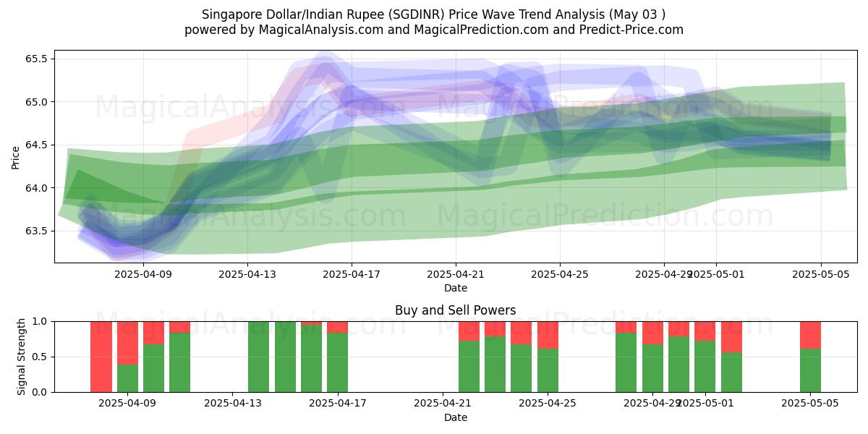Click 2025-04-17 tick under Buy and Sell chart
Screen dimensions: 868x434
coord(338,404)
